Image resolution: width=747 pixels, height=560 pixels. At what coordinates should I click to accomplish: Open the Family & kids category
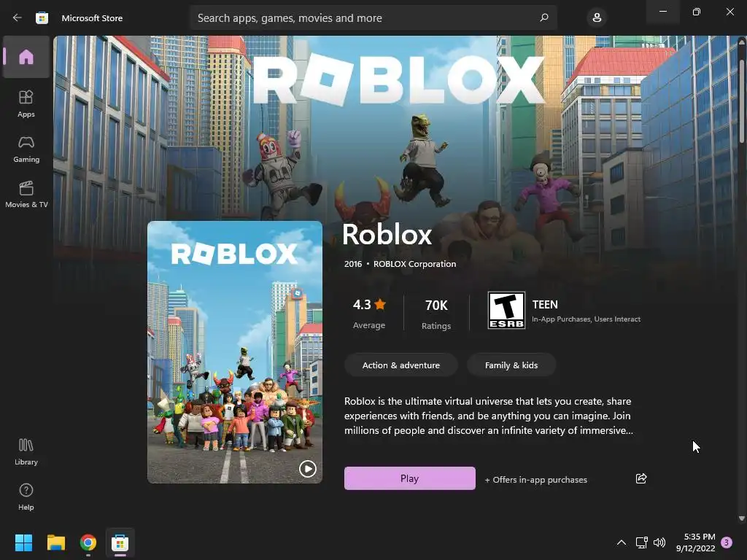pos(511,365)
